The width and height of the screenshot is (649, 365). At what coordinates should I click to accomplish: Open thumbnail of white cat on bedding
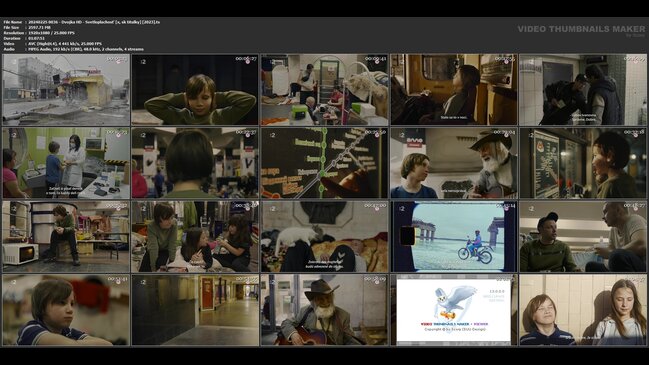point(324,237)
